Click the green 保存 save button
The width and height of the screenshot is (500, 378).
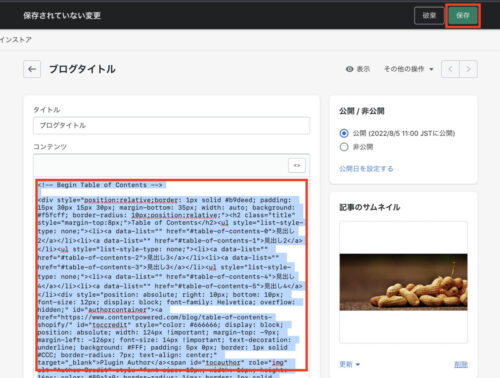[x=463, y=15]
